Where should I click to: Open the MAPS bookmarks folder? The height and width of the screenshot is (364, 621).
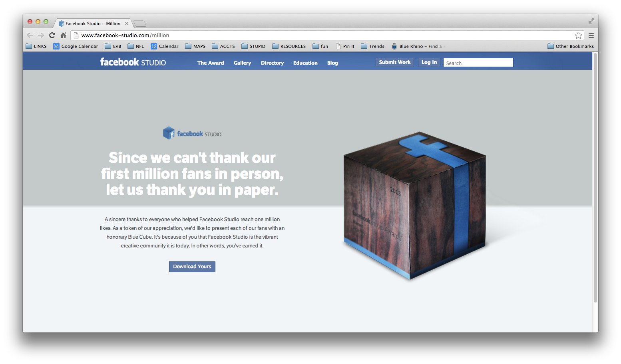(195, 46)
